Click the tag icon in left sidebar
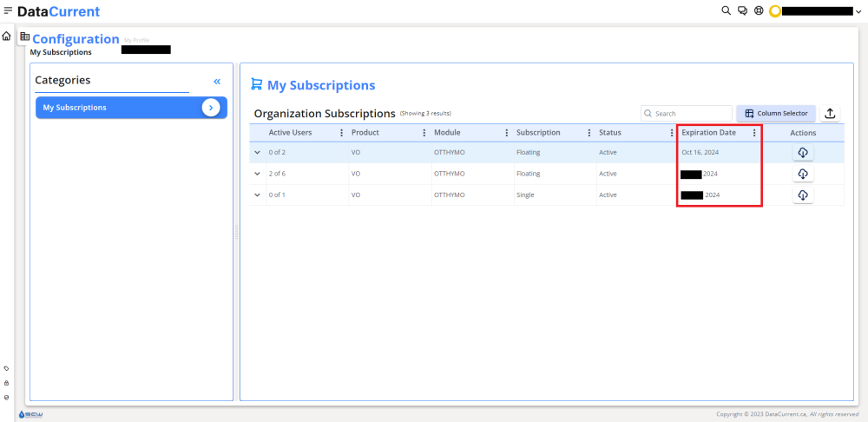The image size is (868, 422). [6, 368]
